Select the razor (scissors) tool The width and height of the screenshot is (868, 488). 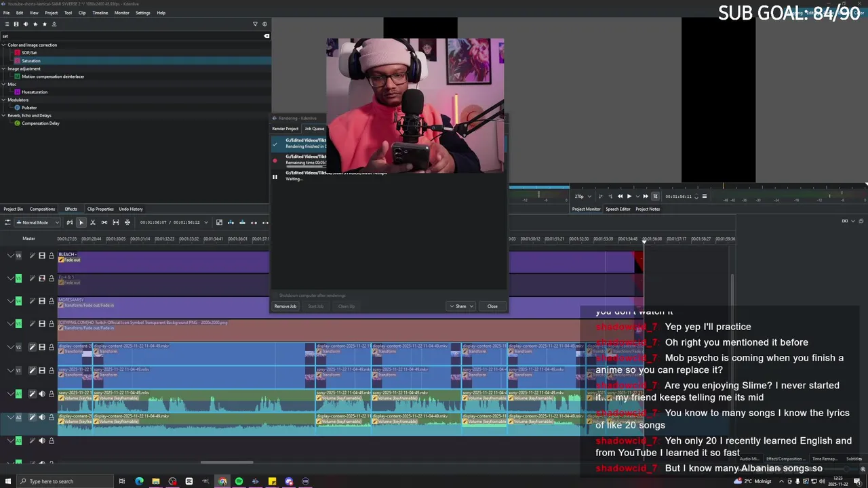click(93, 222)
